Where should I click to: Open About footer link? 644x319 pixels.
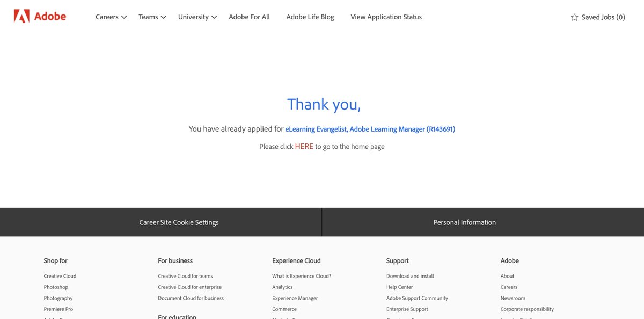coord(507,276)
